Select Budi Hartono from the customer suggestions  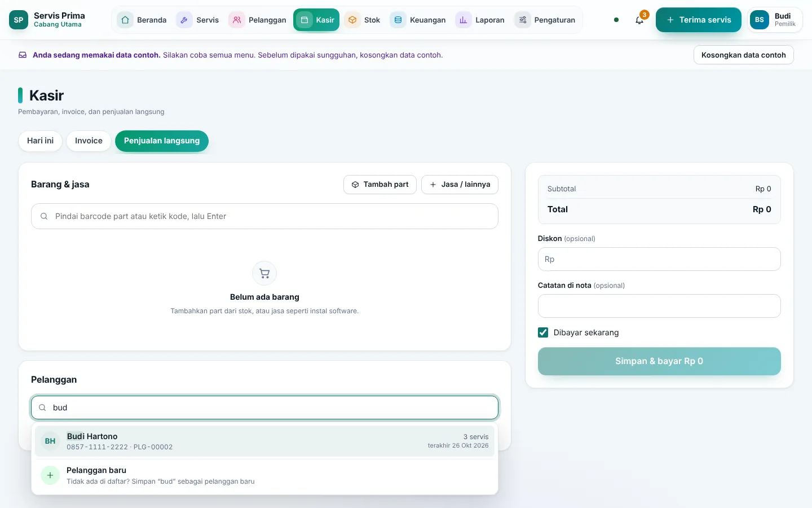(x=264, y=441)
